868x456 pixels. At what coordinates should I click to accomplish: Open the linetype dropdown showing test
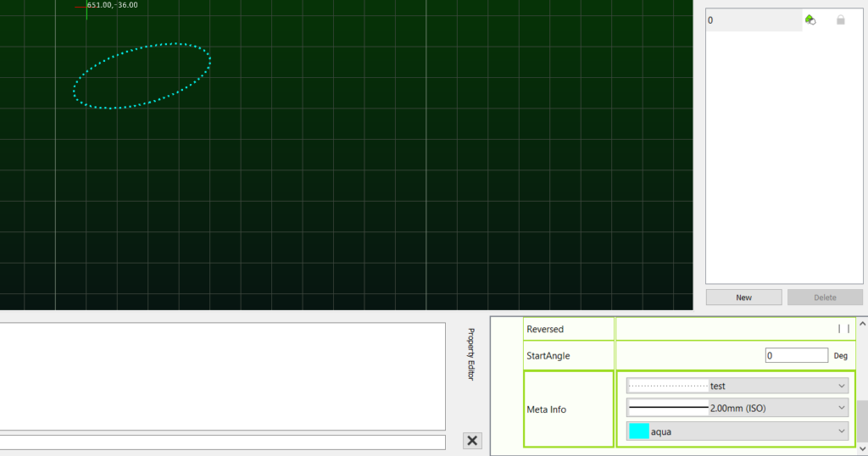coord(737,386)
